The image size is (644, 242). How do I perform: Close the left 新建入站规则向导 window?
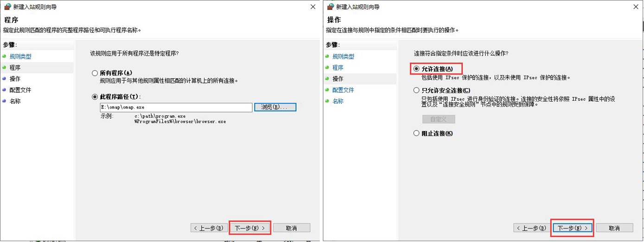point(312,7)
